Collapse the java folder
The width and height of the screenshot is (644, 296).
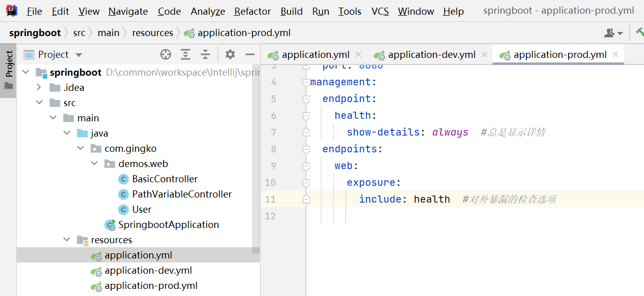(x=67, y=133)
